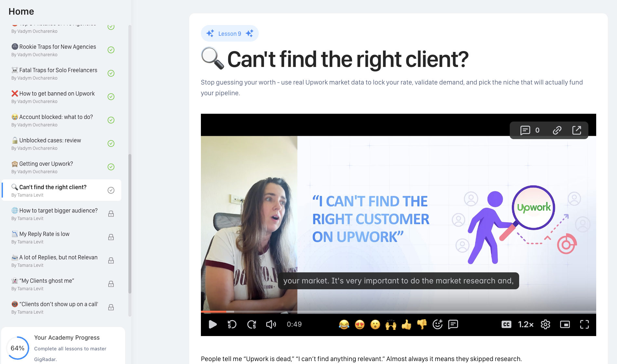
Task: Seek along the video progress bar
Action: tap(399, 312)
